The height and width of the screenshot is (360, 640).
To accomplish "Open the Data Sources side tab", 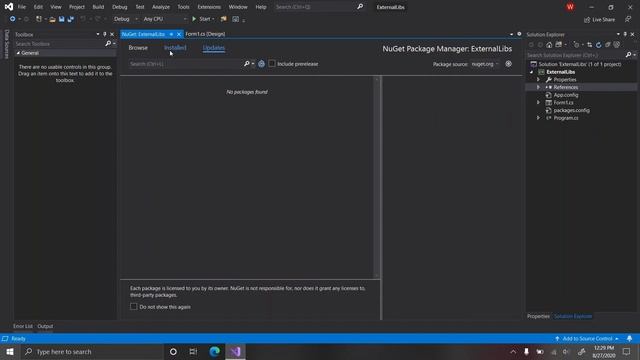I will click(x=7, y=44).
